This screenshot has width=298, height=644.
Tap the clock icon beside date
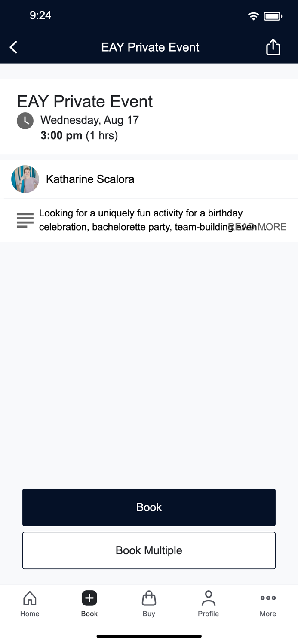coord(25,121)
